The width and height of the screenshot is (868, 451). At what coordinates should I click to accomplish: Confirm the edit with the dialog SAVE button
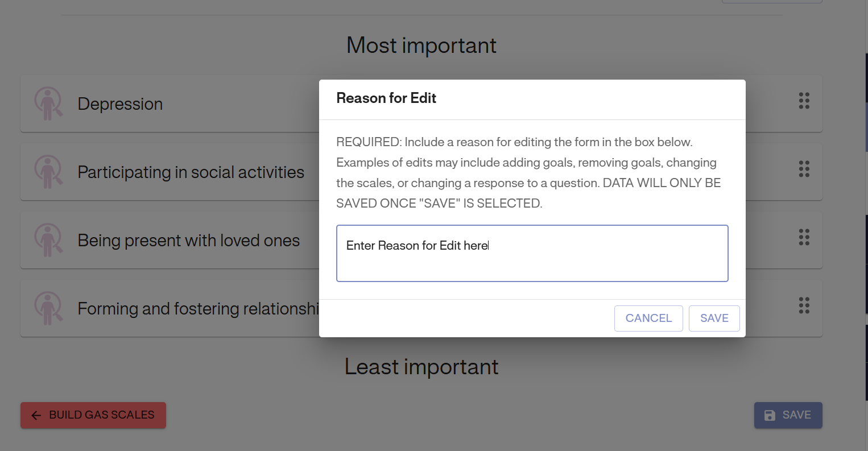coord(714,318)
